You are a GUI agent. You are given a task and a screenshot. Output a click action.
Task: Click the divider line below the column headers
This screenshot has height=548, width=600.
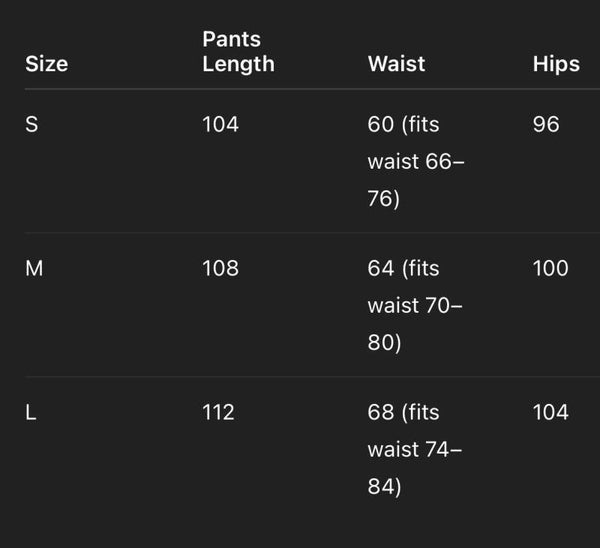(300, 89)
